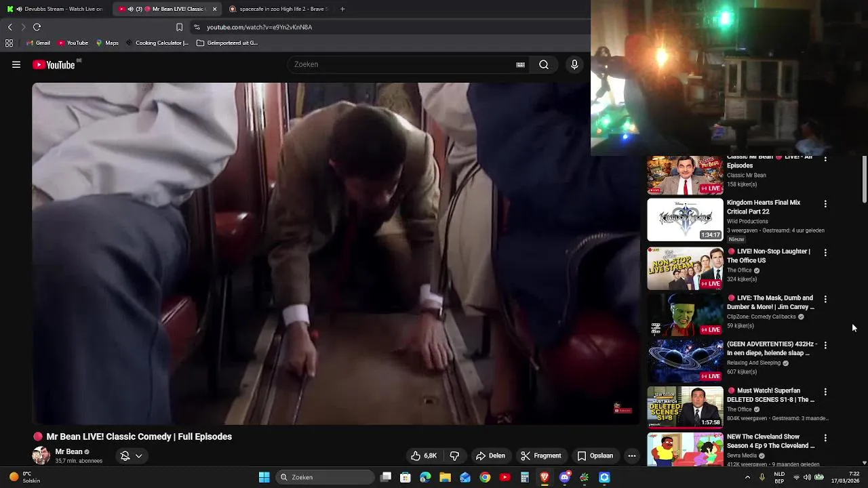Open the Superfan Deleted Scenes thumbnail
Screen dimensions: 868x488
coord(685,407)
